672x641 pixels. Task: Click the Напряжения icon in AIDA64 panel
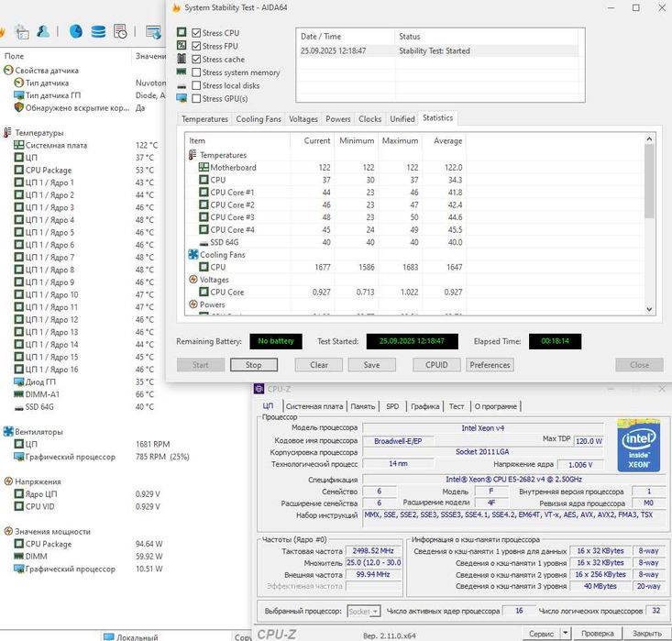pyautogui.click(x=8, y=481)
